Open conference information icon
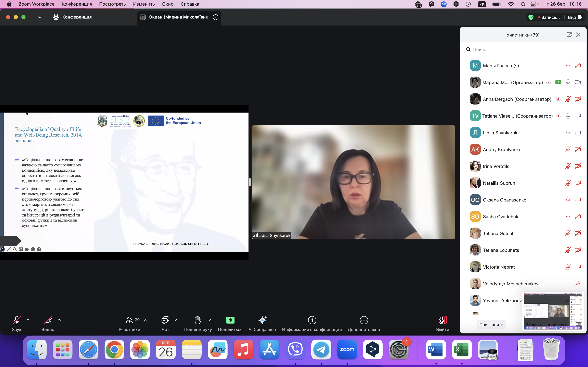This screenshot has height=367, width=588. [x=312, y=320]
